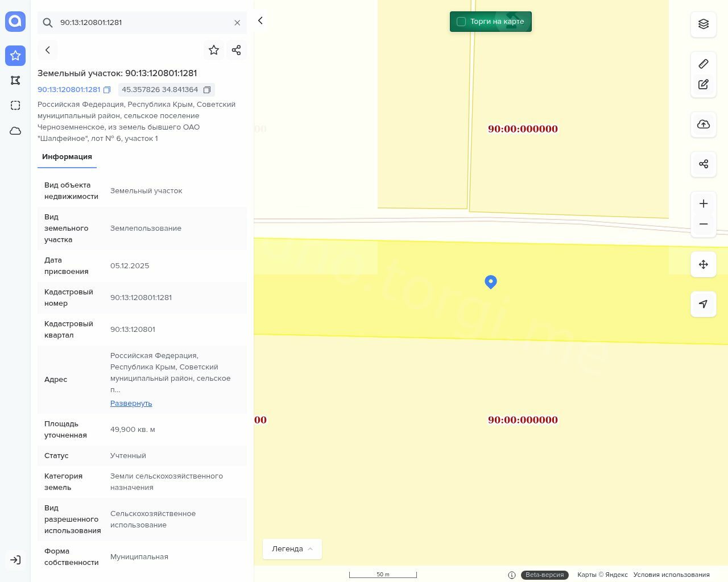Expand the full address with Развернуть
728x582 pixels.
[131, 404]
